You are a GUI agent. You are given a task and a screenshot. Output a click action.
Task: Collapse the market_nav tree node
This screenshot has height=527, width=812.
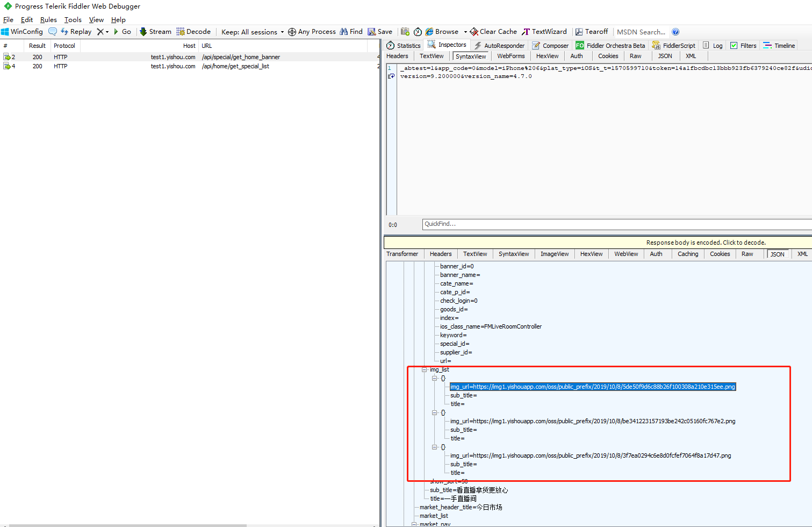pyautogui.click(x=414, y=524)
